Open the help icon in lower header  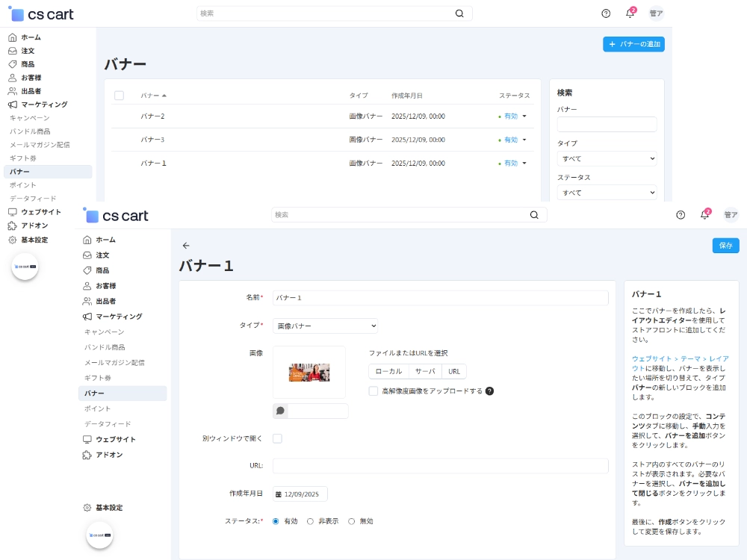[681, 215]
